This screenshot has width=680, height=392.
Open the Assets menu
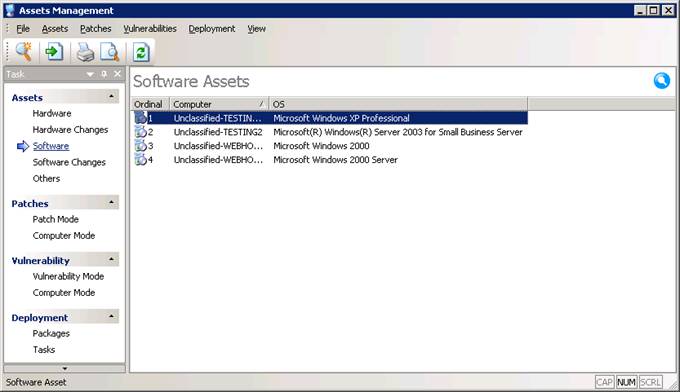55,29
